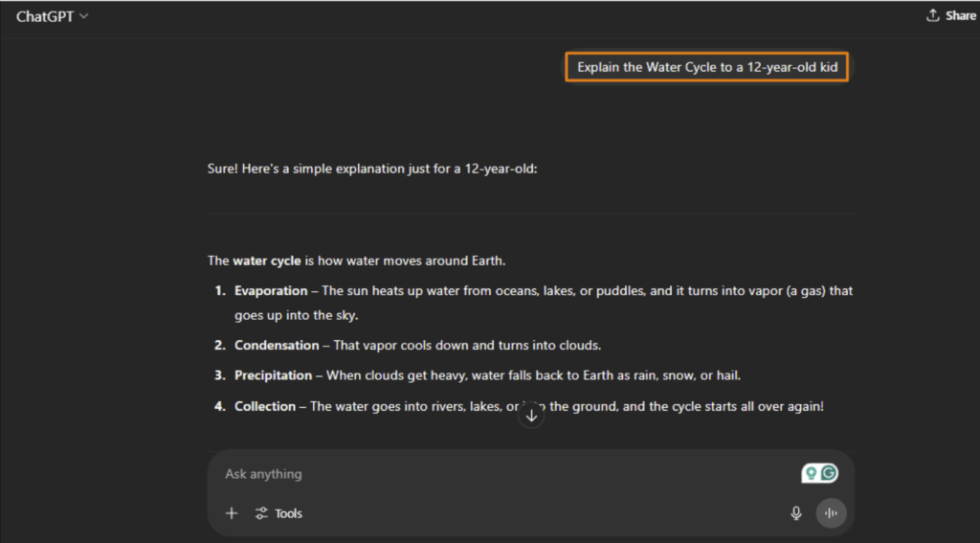Click the Grammarly lightbulb suggestion icon
Image resolution: width=980 pixels, height=543 pixels.
coord(812,473)
